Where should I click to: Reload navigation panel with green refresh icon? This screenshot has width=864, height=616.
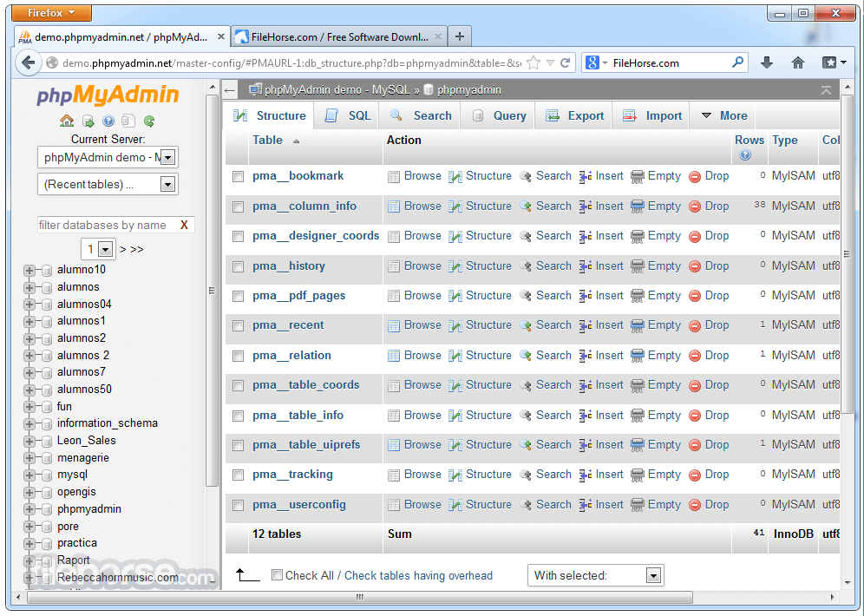click(149, 121)
